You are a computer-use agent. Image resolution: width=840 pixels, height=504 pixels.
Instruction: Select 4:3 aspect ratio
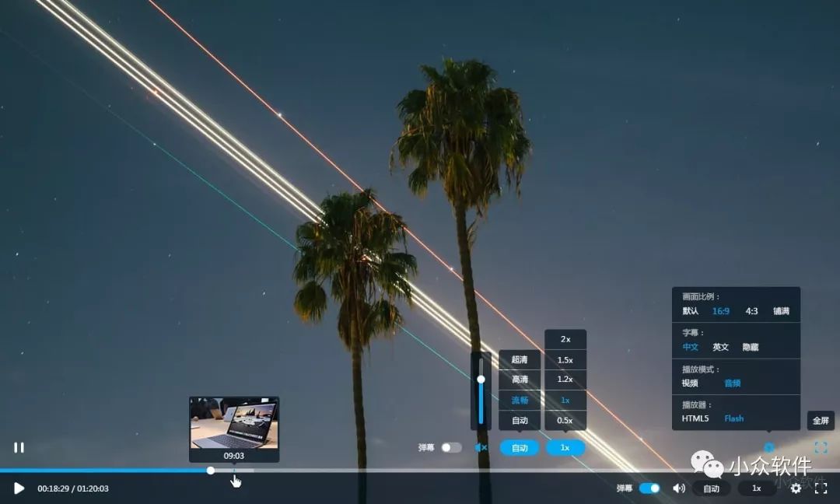751,310
